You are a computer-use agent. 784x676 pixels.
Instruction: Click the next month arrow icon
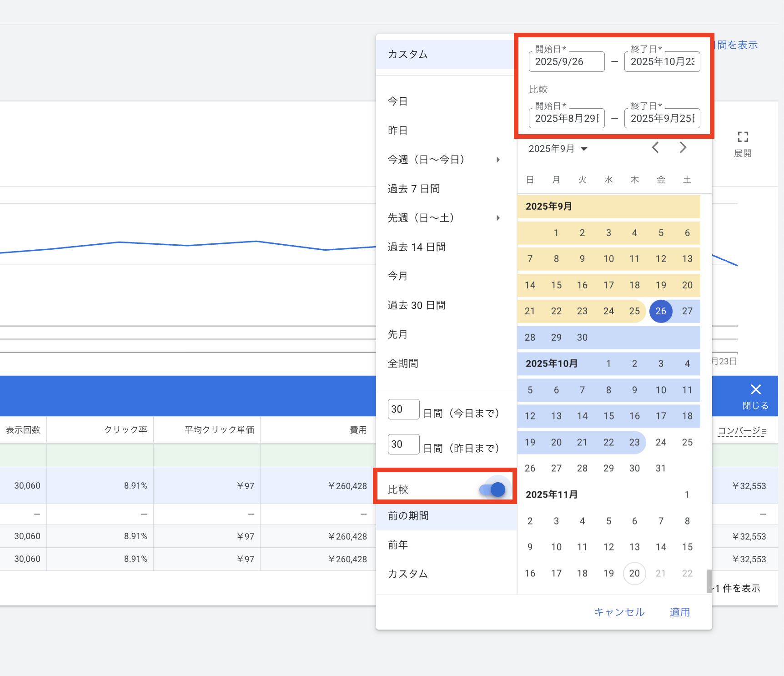pos(683,148)
